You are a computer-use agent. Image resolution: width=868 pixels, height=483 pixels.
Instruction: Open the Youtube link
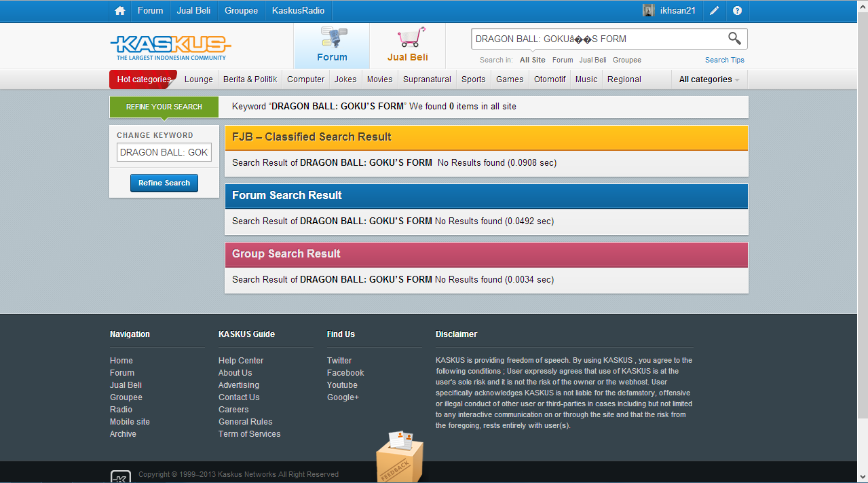point(342,385)
